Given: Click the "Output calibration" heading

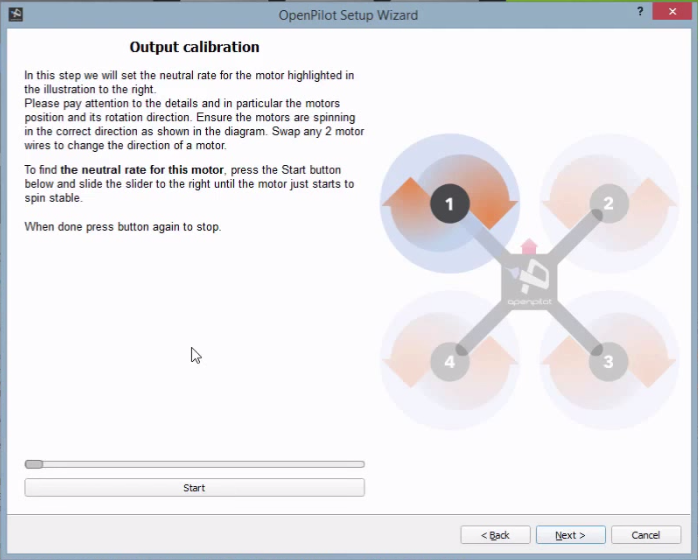Looking at the screenshot, I should (194, 47).
